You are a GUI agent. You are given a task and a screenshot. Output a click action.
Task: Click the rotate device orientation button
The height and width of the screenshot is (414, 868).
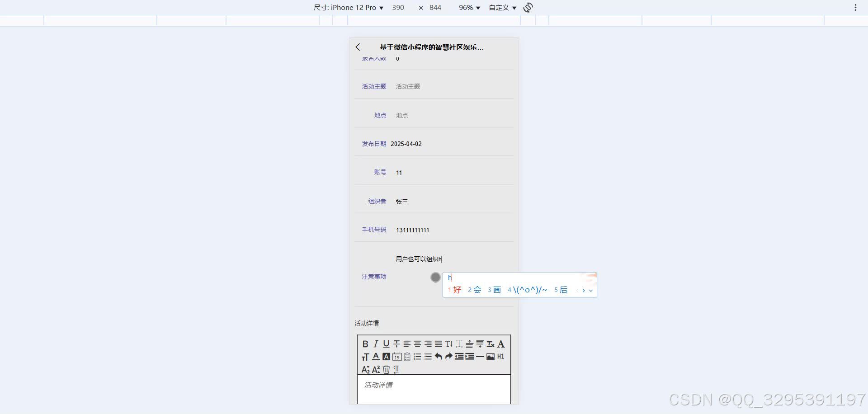click(x=528, y=7)
